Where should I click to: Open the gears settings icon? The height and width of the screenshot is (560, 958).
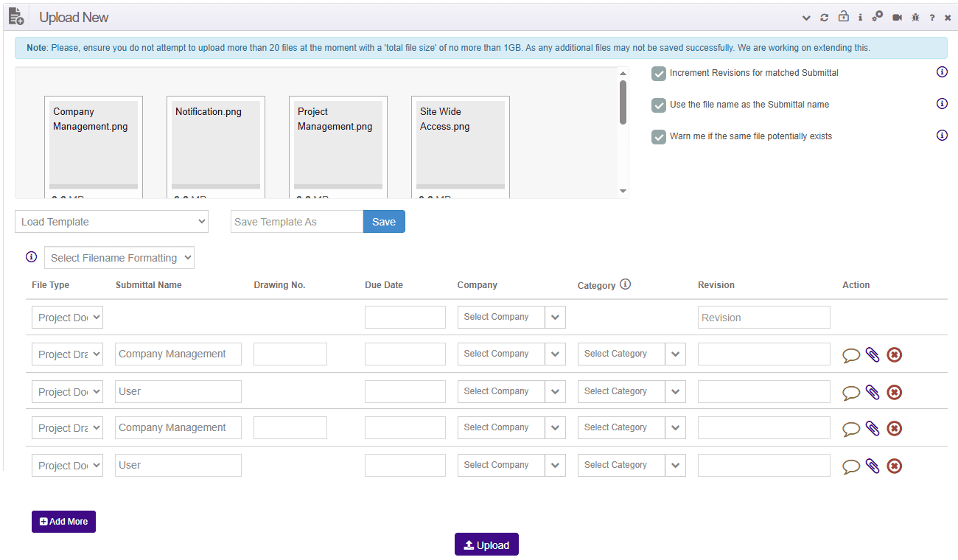(877, 17)
